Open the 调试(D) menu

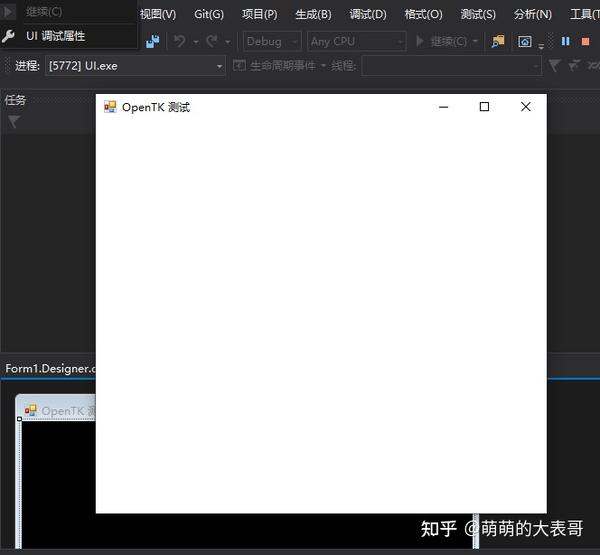point(368,15)
